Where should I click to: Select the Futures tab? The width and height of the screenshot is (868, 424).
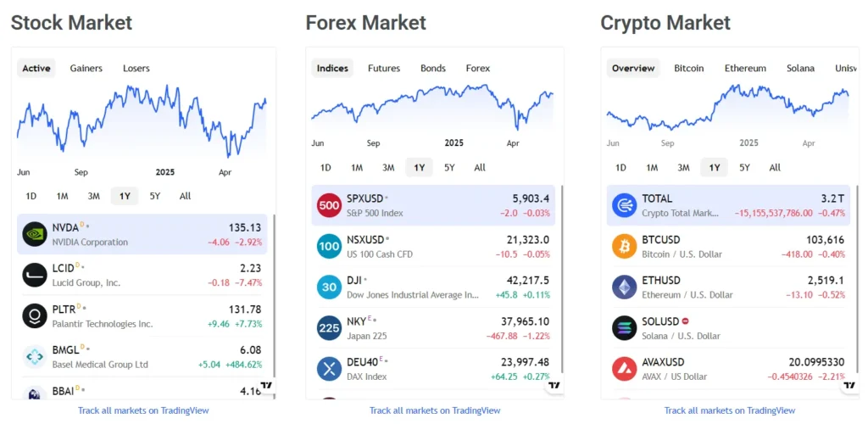384,68
